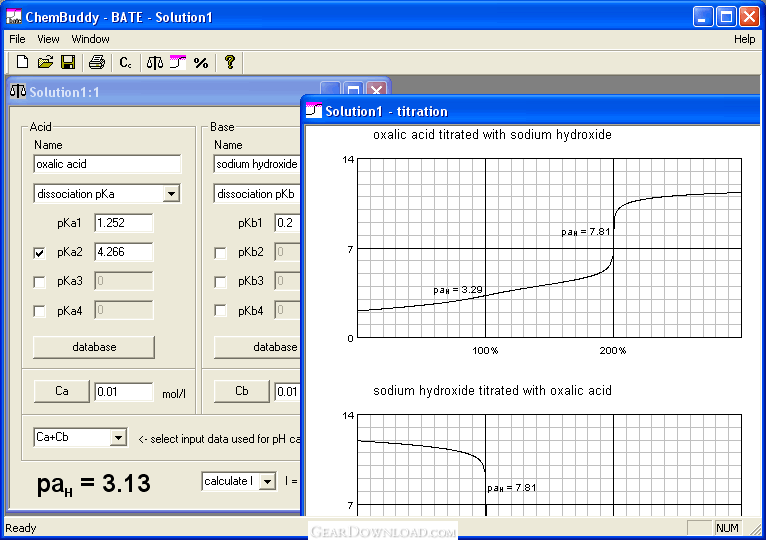The image size is (766, 540).
Task: Click the base name field 'sodium hydroxide'
Action: point(256,164)
